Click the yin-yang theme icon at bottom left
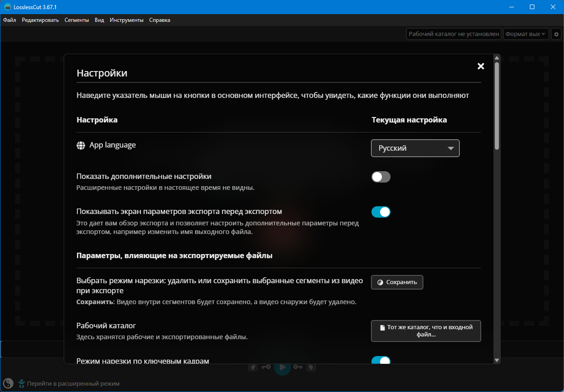The image size is (564, 392). point(8,383)
